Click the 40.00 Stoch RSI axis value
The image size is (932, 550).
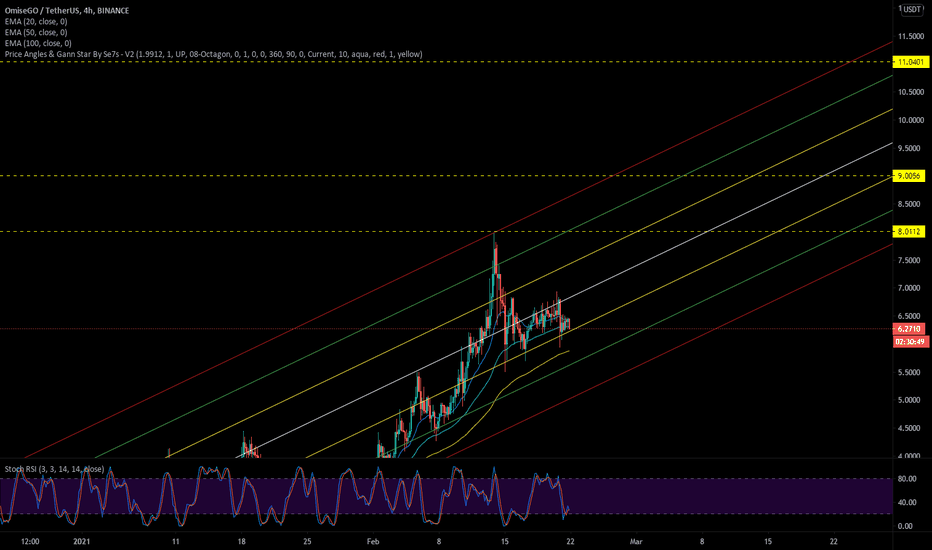point(906,502)
